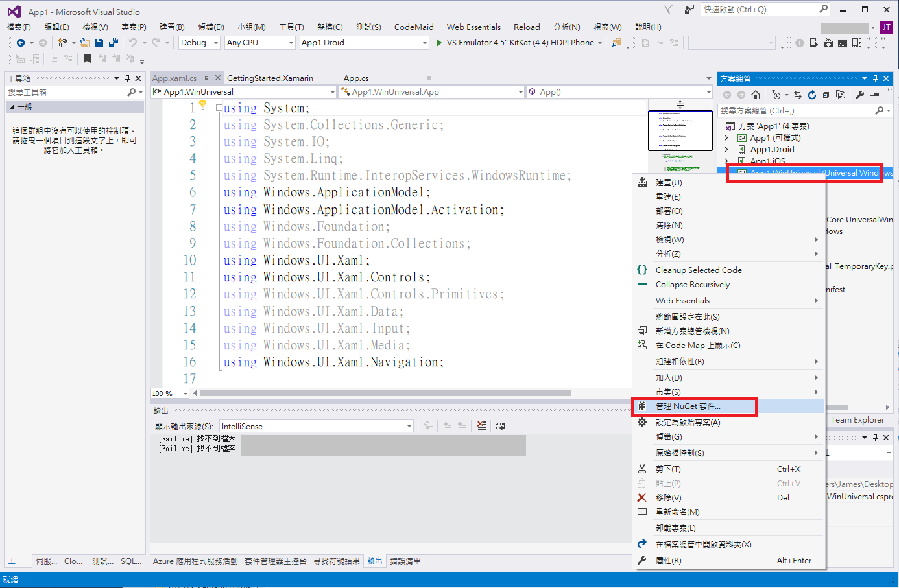
Task: Open the Any CPU platform dropdown
Action: pyautogui.click(x=260, y=43)
